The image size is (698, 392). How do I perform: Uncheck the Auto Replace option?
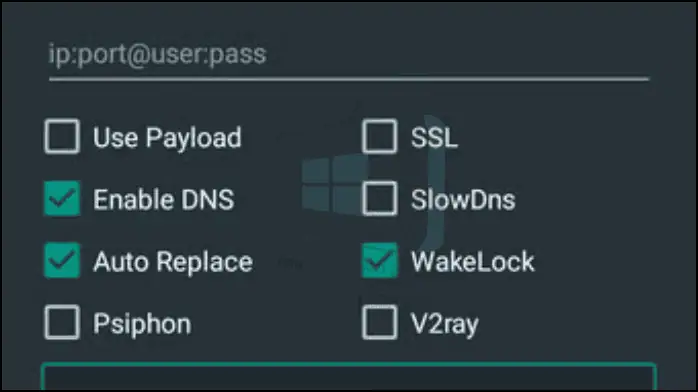62,260
